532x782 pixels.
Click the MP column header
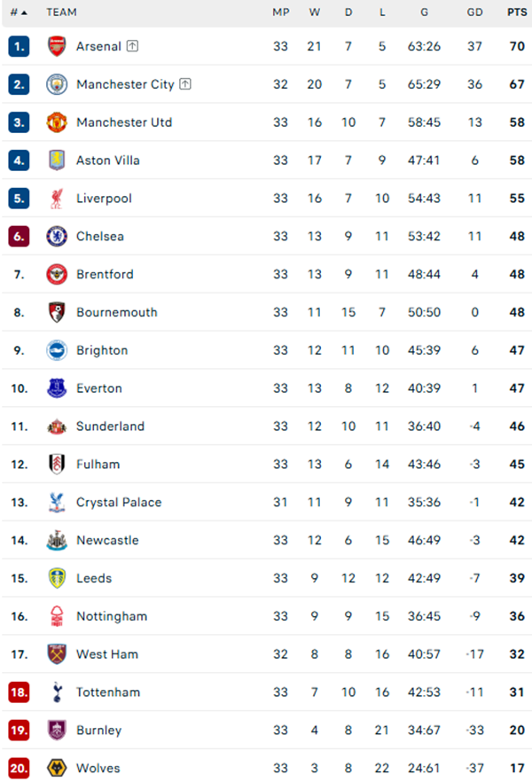click(x=281, y=12)
